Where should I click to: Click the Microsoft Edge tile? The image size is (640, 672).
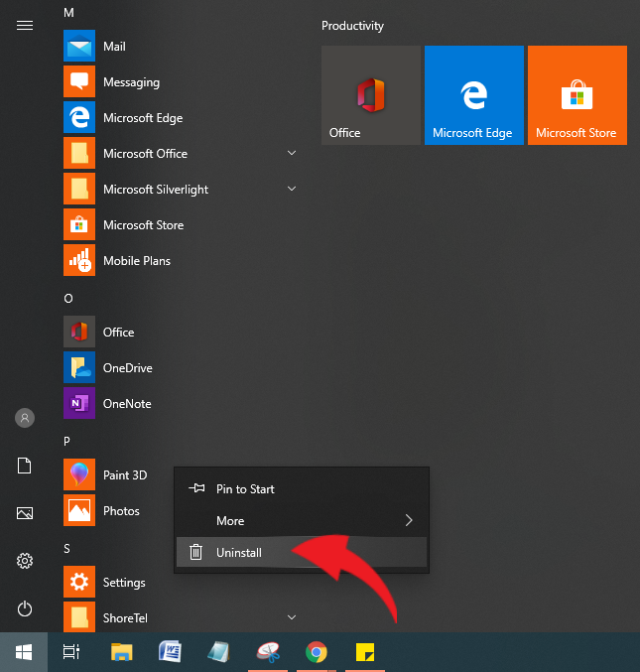(x=474, y=95)
